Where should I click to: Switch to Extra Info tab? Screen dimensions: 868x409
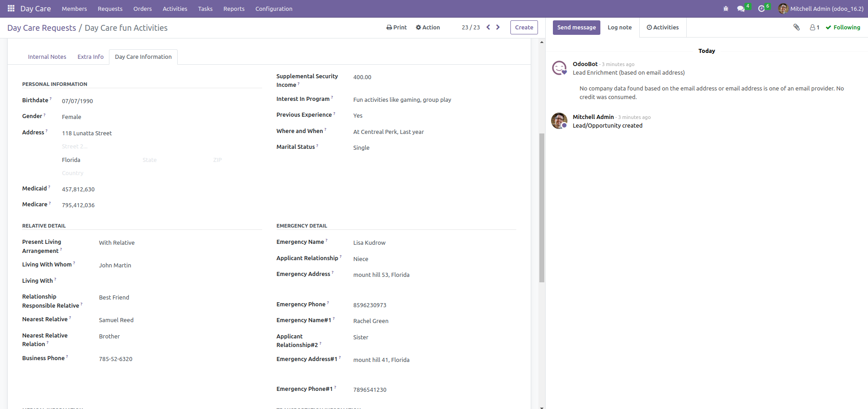point(90,57)
